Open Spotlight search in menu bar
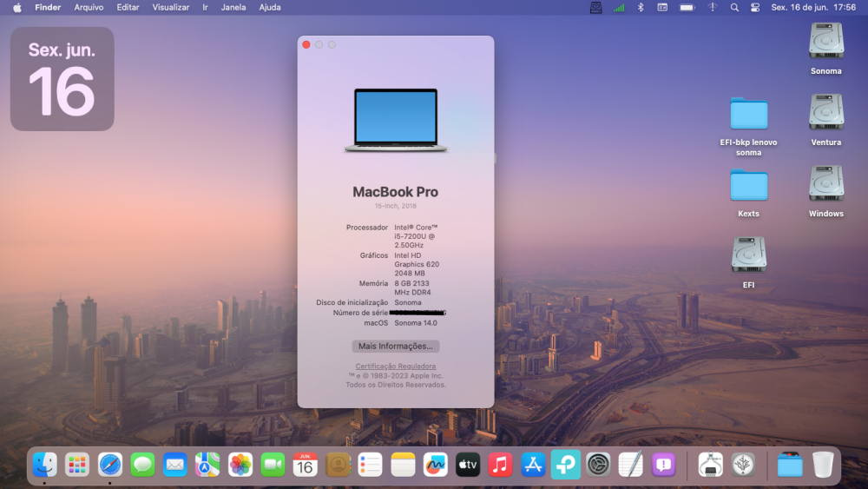Image resolution: width=868 pixels, height=489 pixels. point(734,8)
